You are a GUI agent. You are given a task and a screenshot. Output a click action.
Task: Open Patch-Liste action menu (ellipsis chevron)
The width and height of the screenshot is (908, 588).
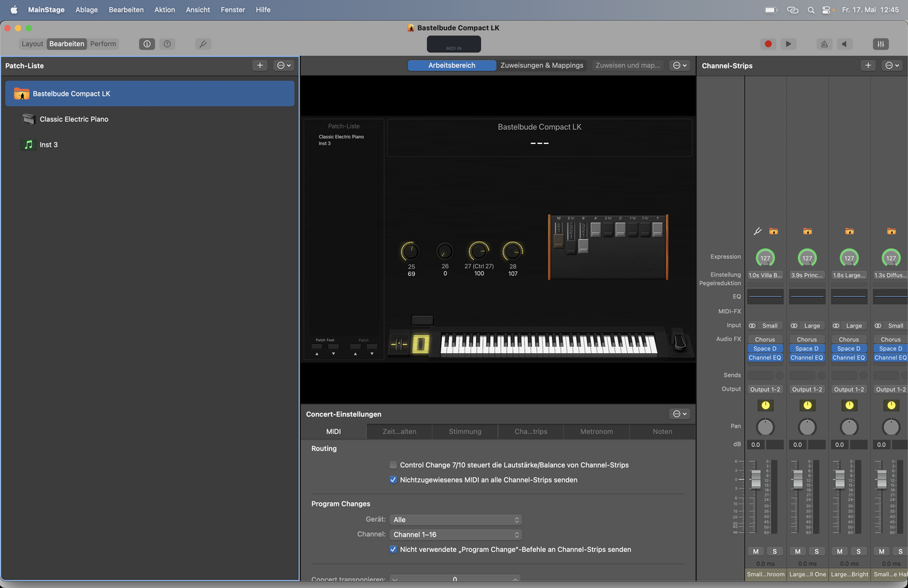click(284, 65)
